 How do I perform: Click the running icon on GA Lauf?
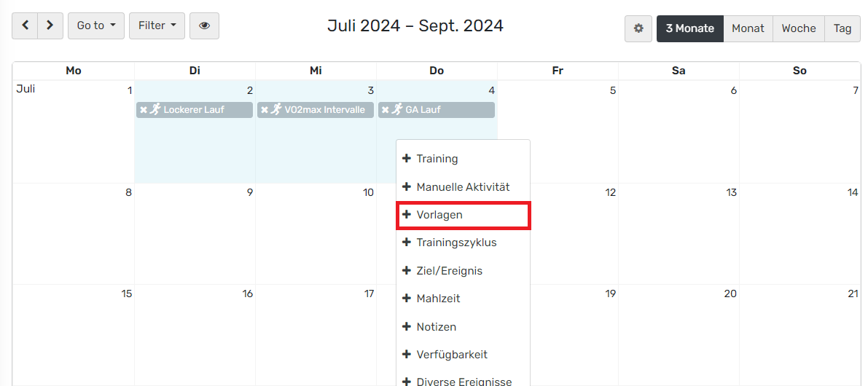click(x=396, y=109)
